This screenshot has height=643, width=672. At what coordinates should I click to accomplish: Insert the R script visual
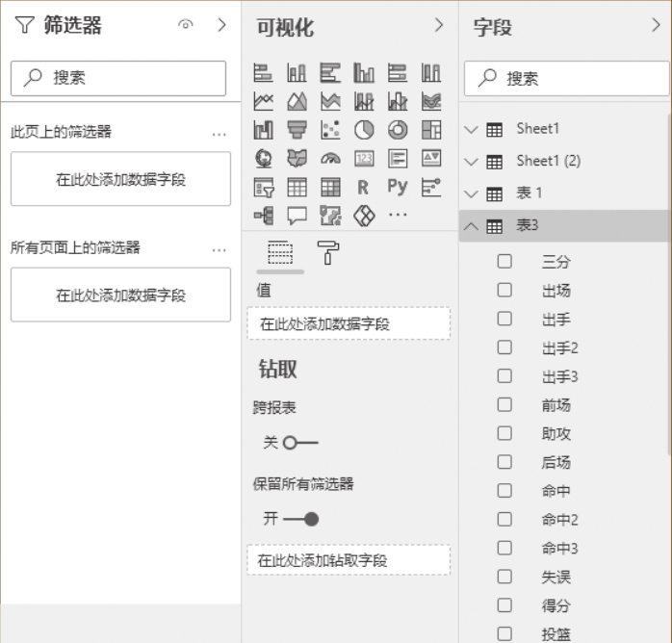pos(364,188)
